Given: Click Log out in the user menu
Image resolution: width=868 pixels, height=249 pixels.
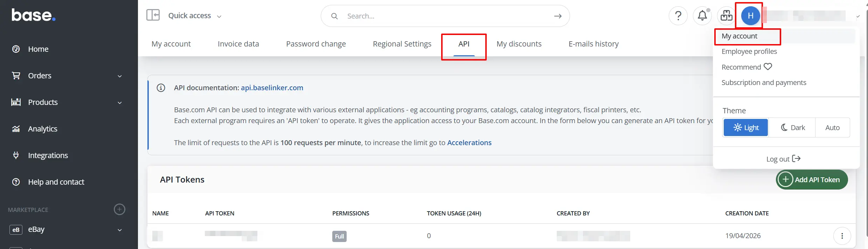Looking at the screenshot, I should point(783,159).
